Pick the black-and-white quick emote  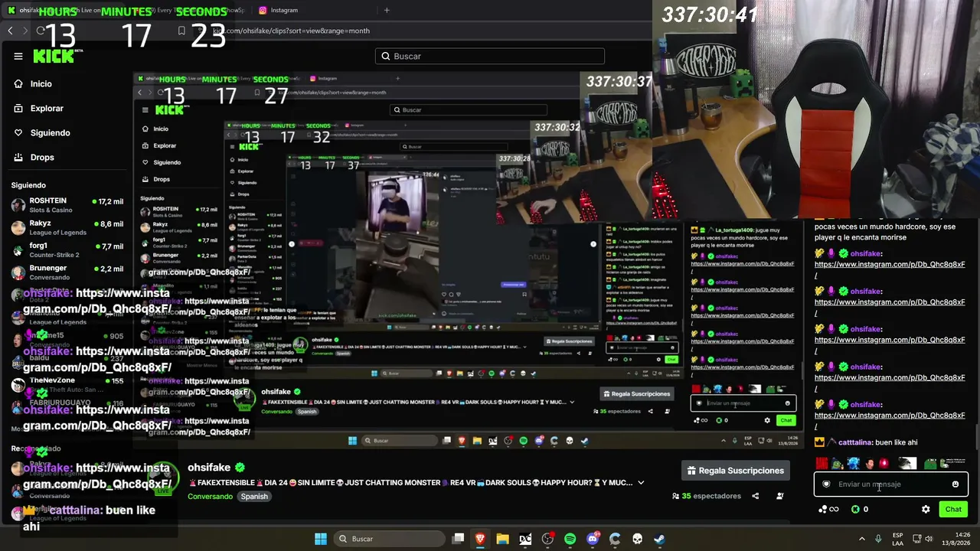tap(907, 464)
